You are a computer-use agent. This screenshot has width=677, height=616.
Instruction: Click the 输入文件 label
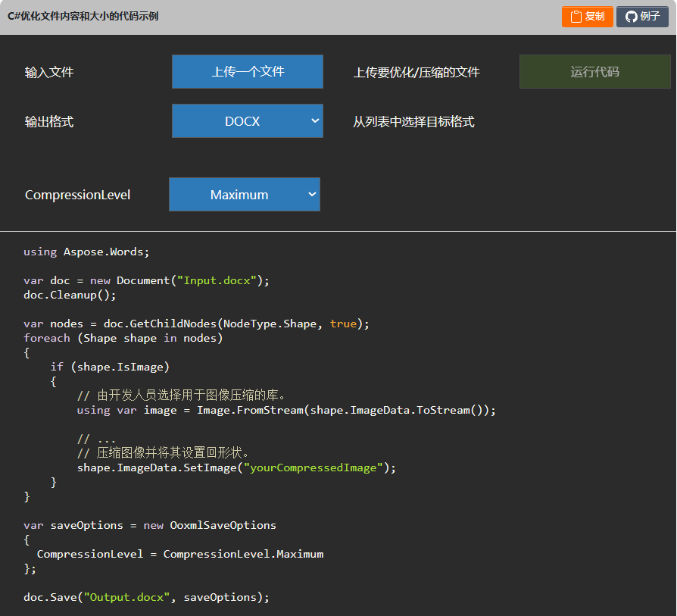(49, 72)
